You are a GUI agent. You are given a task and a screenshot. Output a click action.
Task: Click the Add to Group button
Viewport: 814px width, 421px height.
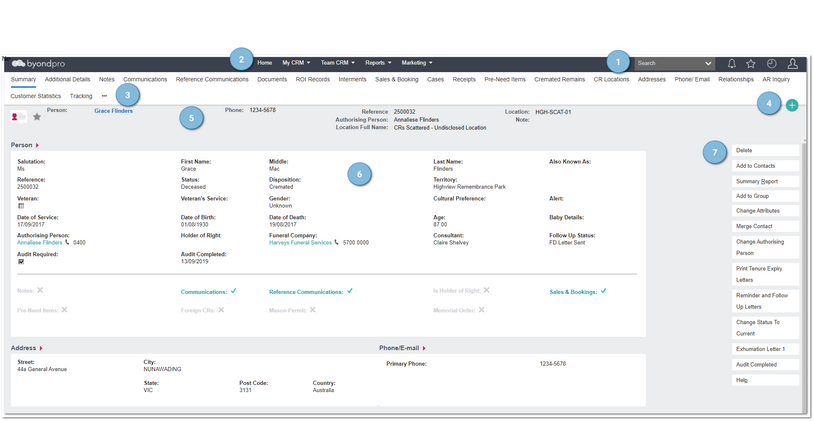click(x=765, y=196)
